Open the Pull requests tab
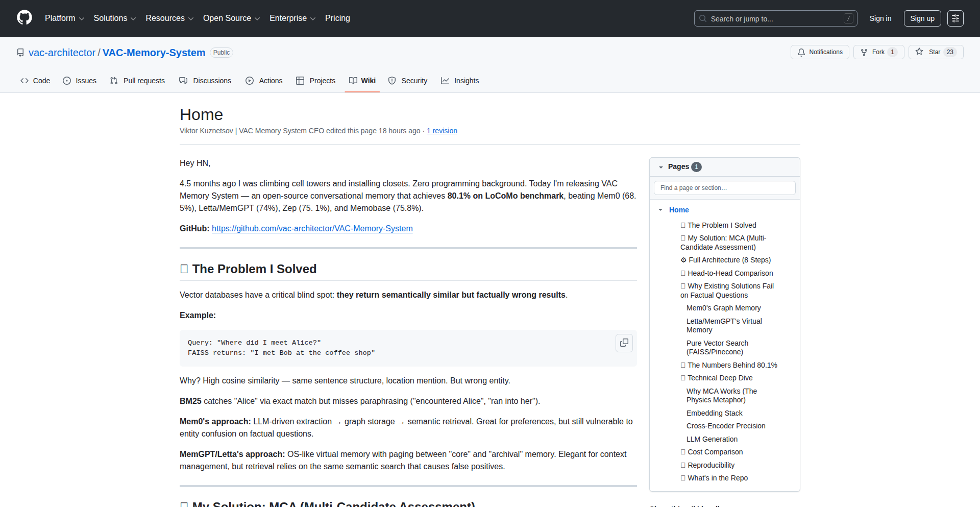980x507 pixels. [x=137, y=81]
